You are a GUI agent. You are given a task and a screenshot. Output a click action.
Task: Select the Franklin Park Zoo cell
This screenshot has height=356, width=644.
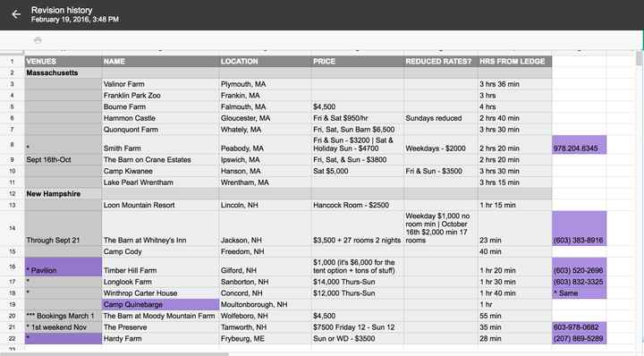[160, 96]
